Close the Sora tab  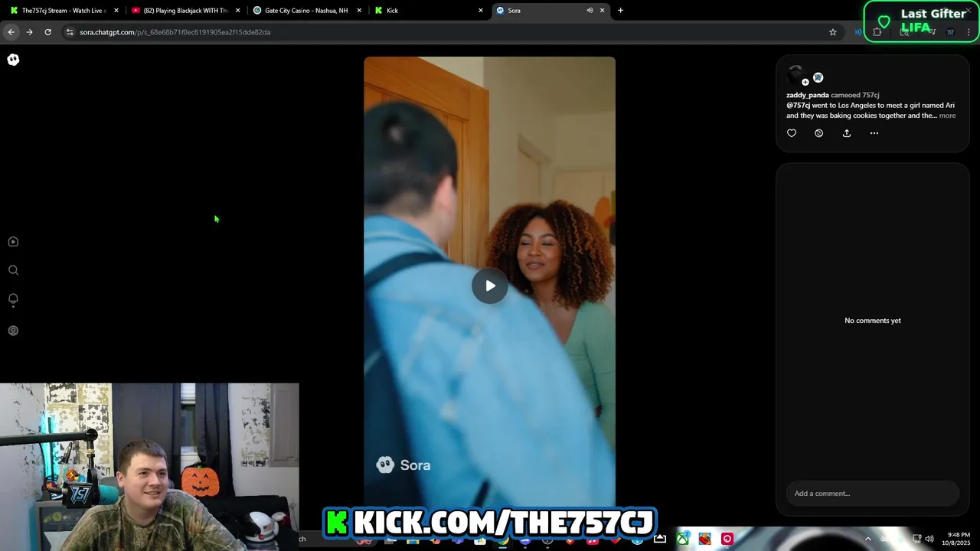pyautogui.click(x=602, y=11)
